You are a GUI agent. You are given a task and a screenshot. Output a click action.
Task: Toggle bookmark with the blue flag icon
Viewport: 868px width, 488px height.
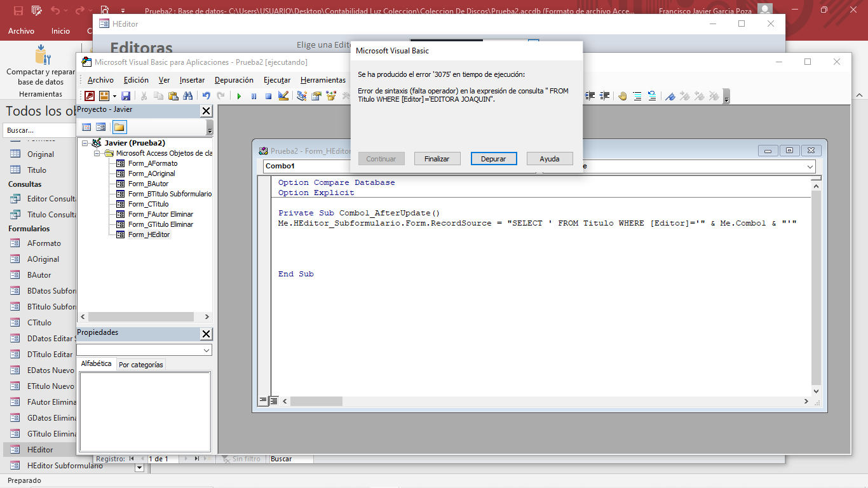[x=670, y=96]
